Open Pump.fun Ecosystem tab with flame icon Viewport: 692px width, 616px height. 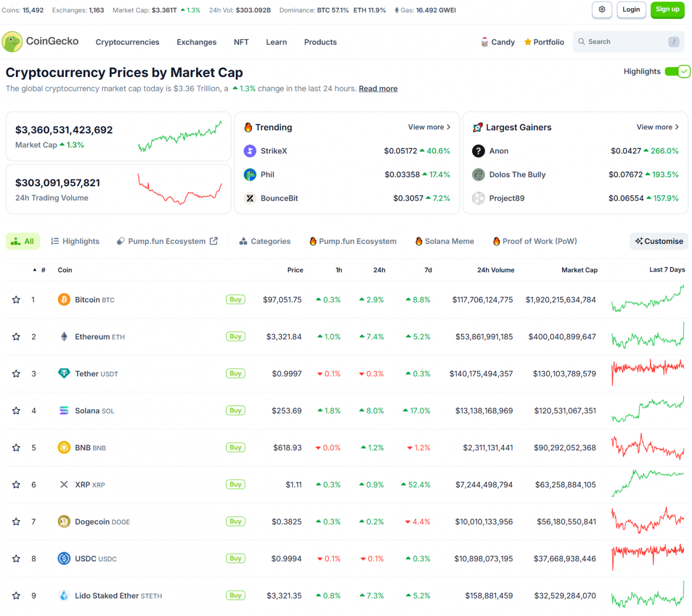point(353,241)
